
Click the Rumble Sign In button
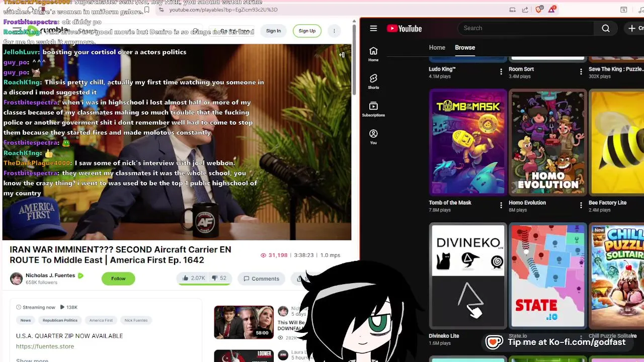click(x=273, y=31)
